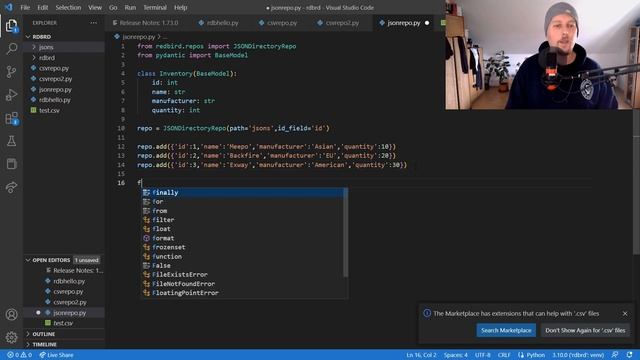
Task: Click Spaces: 4 indentation status entry
Action: (x=456, y=355)
